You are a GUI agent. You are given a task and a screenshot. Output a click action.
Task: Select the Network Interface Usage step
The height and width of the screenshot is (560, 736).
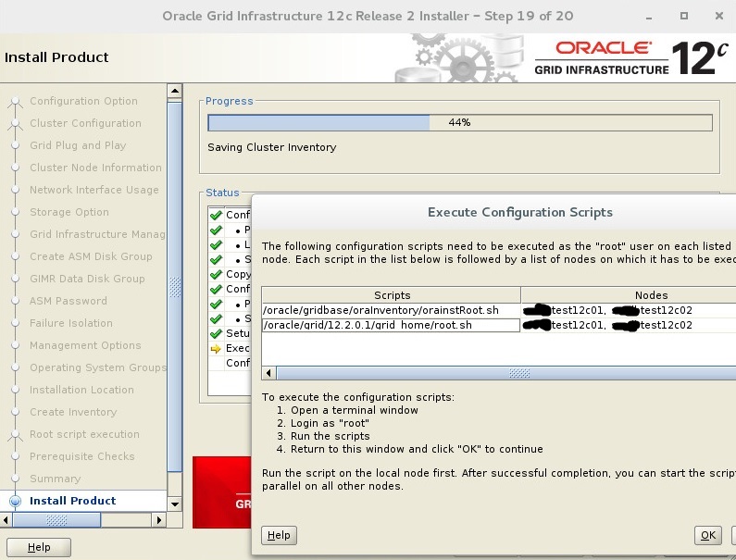(x=94, y=190)
